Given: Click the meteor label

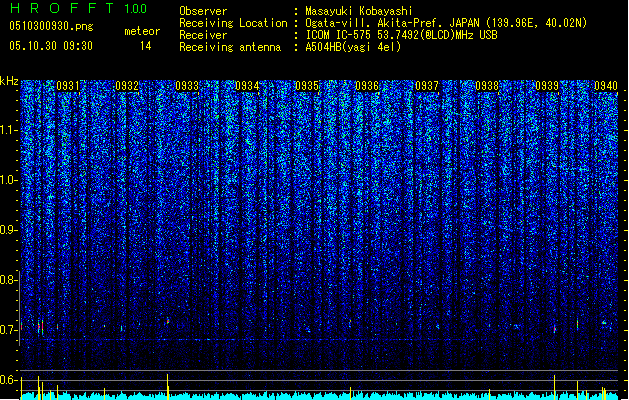Looking at the screenshot, I should 142,31.
